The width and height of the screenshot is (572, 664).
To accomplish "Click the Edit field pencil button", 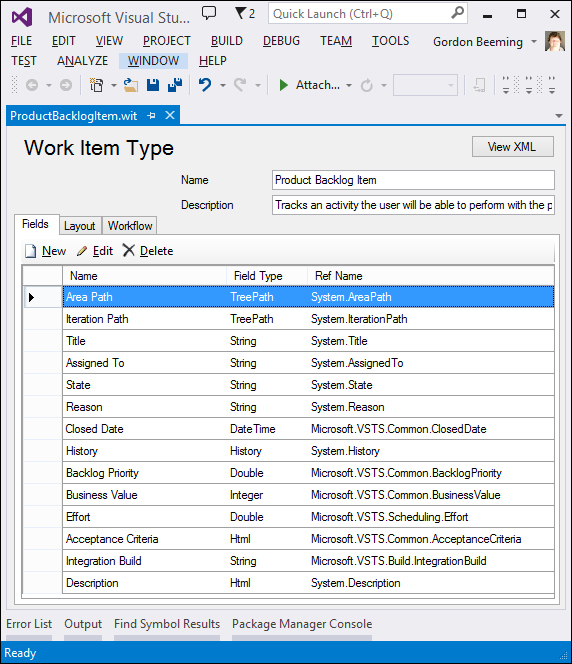I will click(x=95, y=251).
